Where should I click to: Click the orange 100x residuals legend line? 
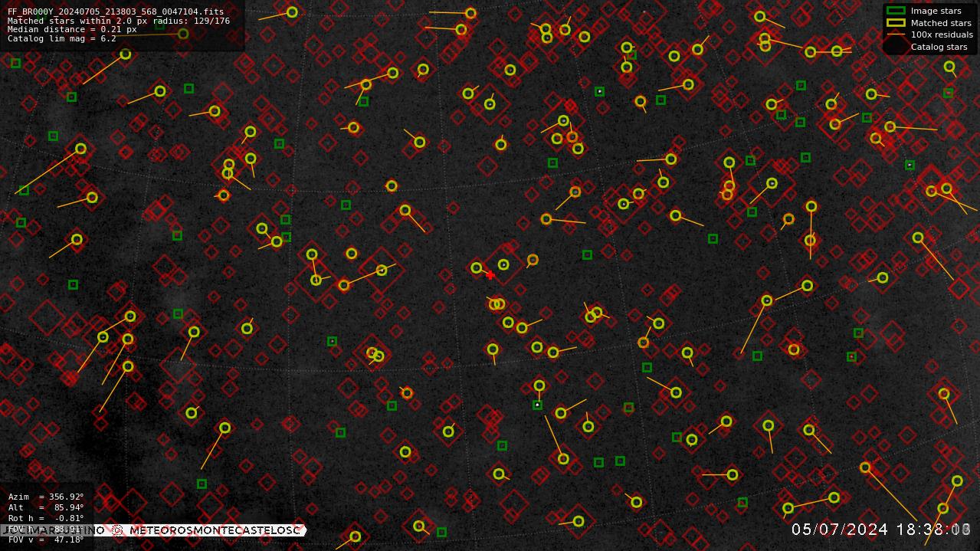click(x=896, y=34)
